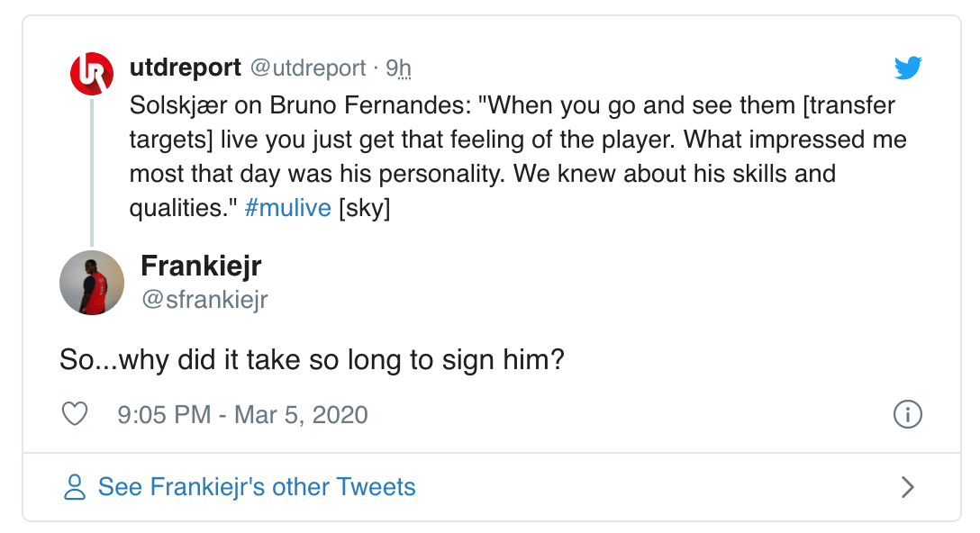
Task: Click the info icon near the timestamp
Action: [908, 414]
